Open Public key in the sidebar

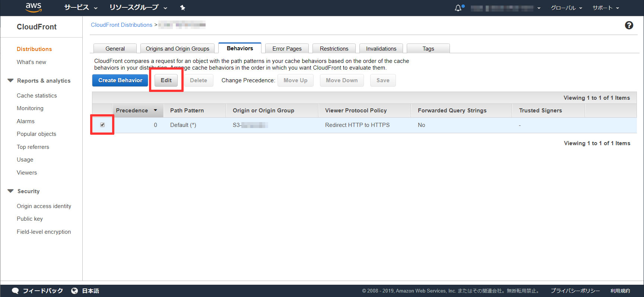(x=30, y=219)
